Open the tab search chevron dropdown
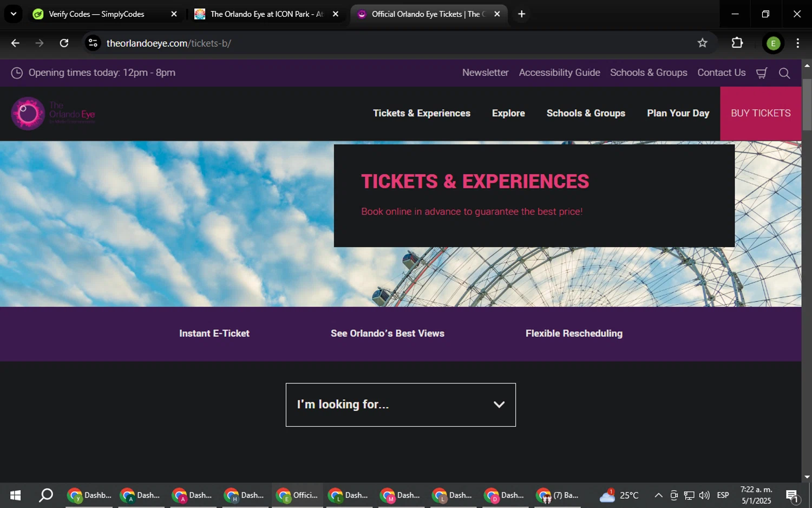 click(x=14, y=14)
